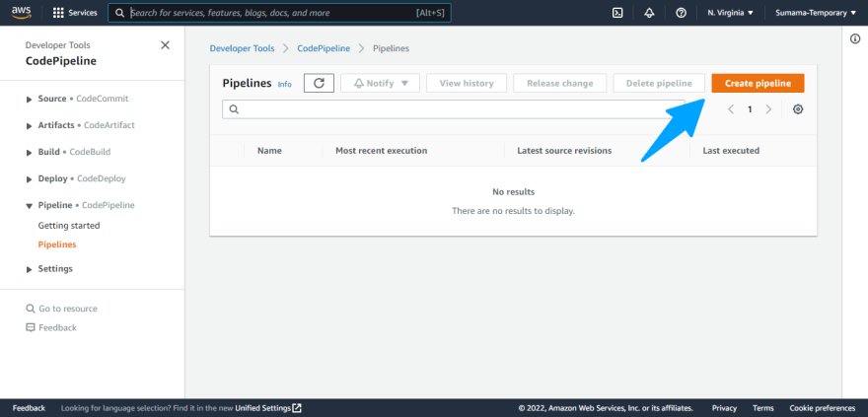Click the Delete pipeline button
Image resolution: width=868 pixels, height=417 pixels.
(659, 84)
